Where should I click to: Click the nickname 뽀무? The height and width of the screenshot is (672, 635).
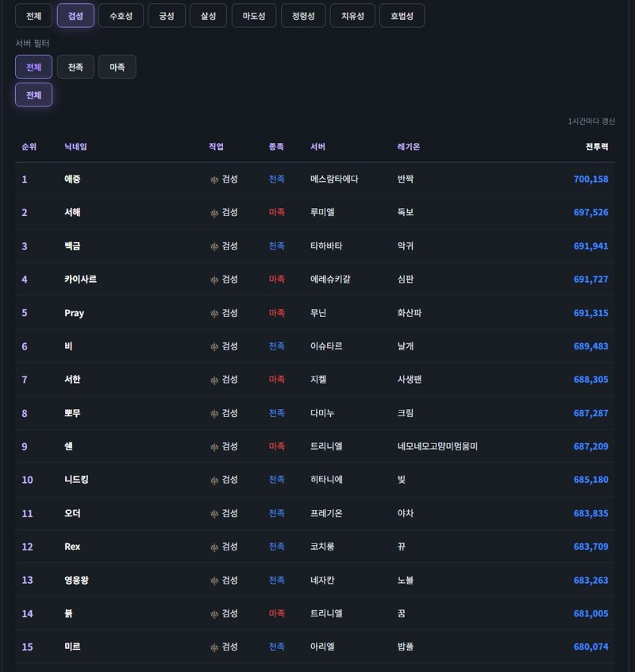72,413
